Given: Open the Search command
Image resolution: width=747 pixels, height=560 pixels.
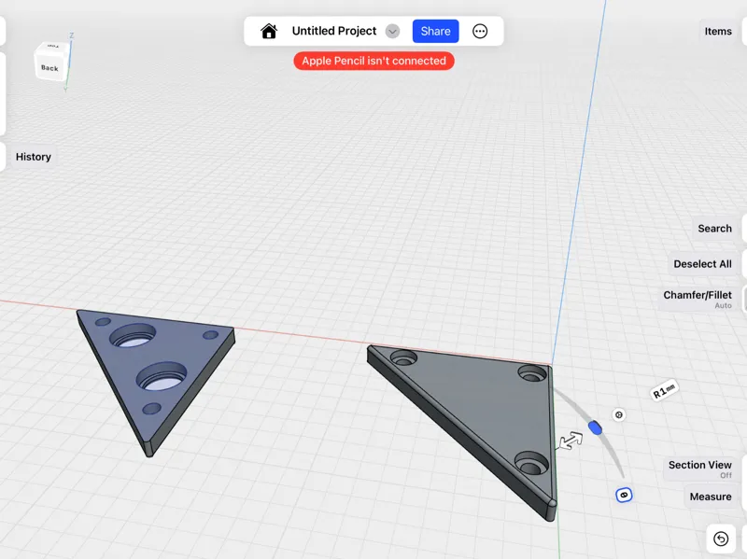Looking at the screenshot, I should (x=714, y=229).
